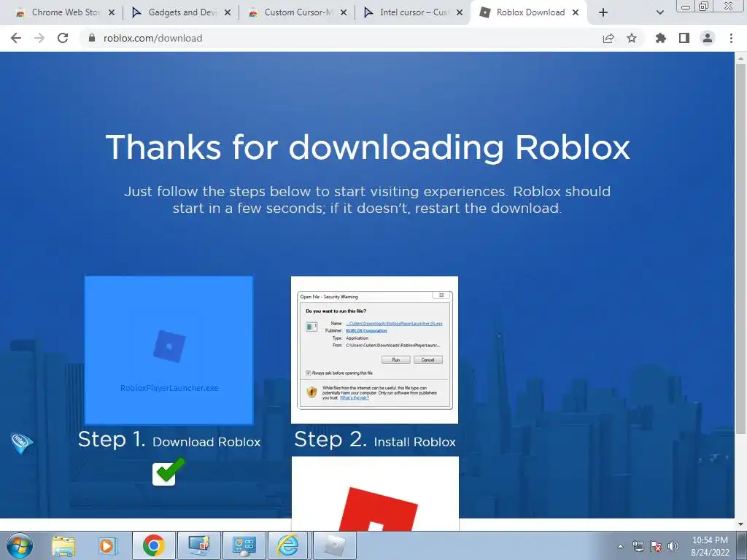Close the Chrome Web Store tab

click(x=112, y=12)
